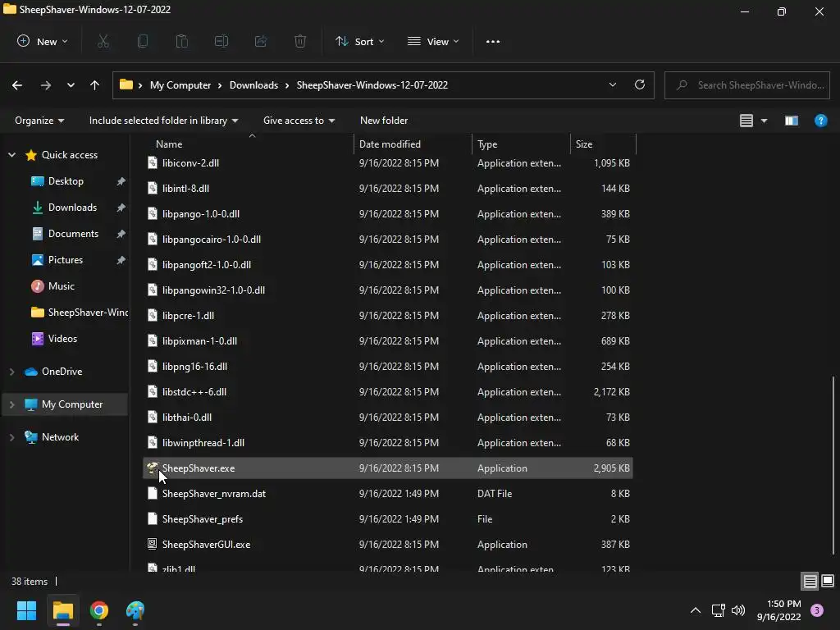Open the volume speaker tray icon

pyautogui.click(x=738, y=610)
